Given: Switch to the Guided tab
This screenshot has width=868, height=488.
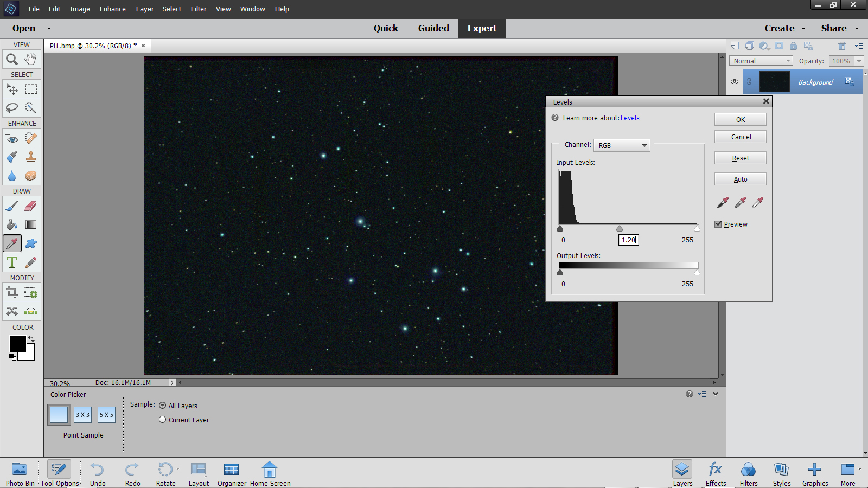Looking at the screenshot, I should pos(433,28).
